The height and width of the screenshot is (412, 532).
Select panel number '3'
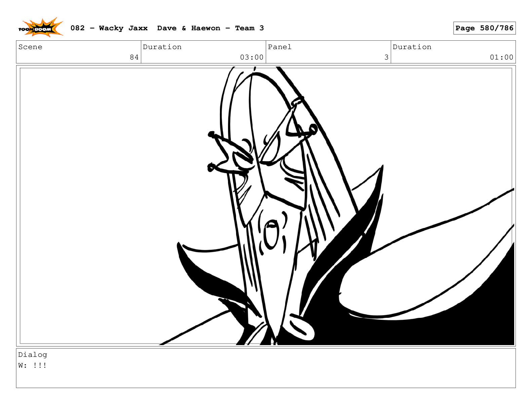click(x=386, y=57)
